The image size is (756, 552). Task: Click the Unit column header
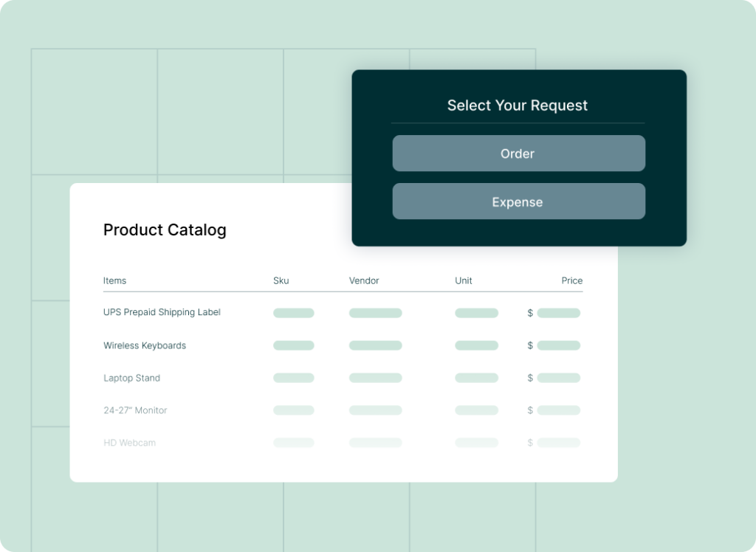tap(463, 280)
